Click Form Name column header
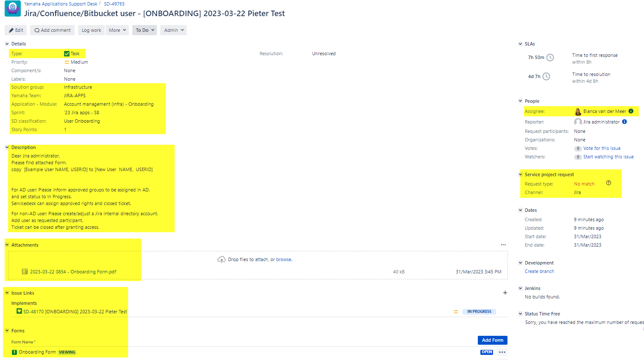Viewport: 644px width, 360px height. tap(23, 342)
